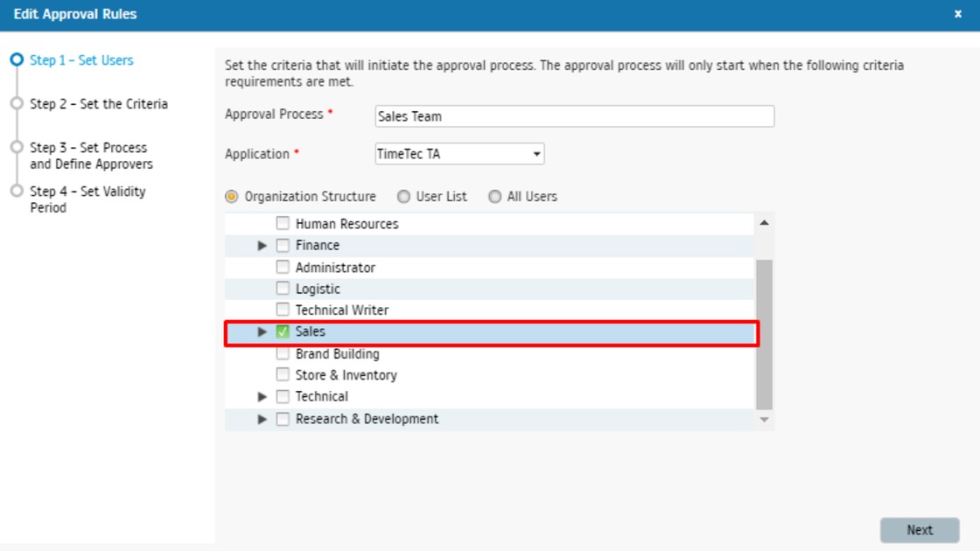Image resolution: width=980 pixels, height=551 pixels.
Task: Tick the Brand Building checkbox
Action: [x=283, y=354]
